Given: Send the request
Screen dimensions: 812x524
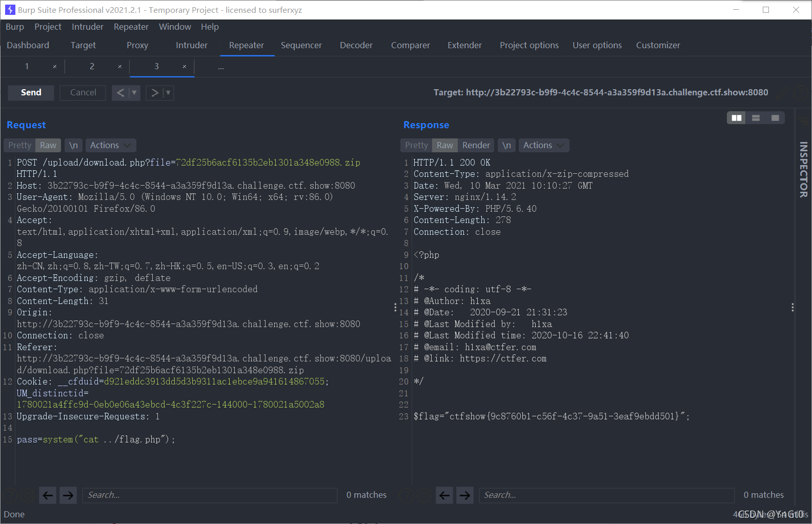Looking at the screenshot, I should [31, 92].
